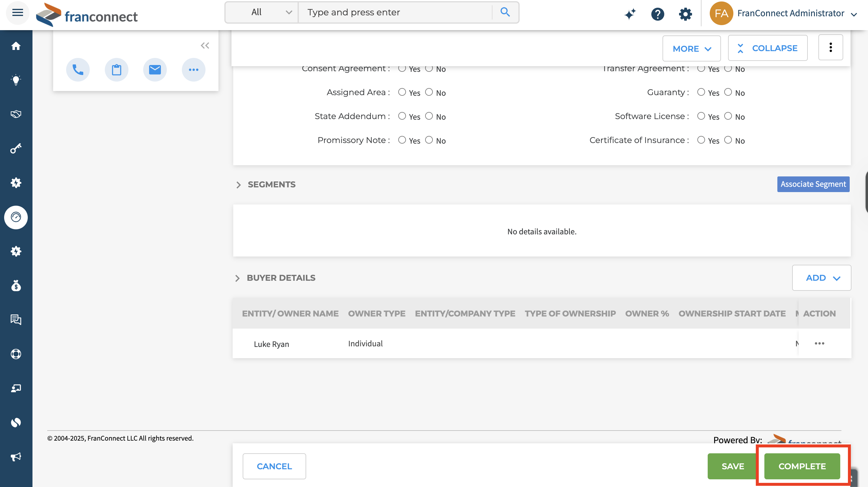Open the speedometer sidebar module

click(x=16, y=217)
